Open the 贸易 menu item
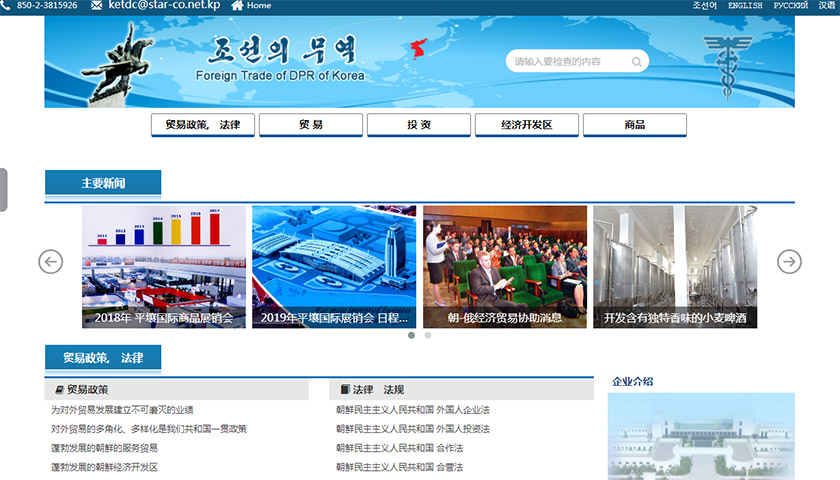The height and width of the screenshot is (480, 840). (x=311, y=125)
